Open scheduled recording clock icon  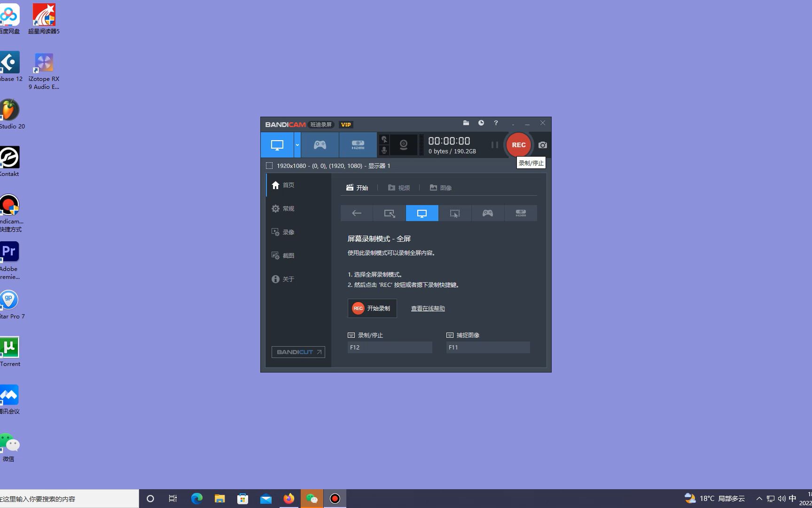[481, 123]
